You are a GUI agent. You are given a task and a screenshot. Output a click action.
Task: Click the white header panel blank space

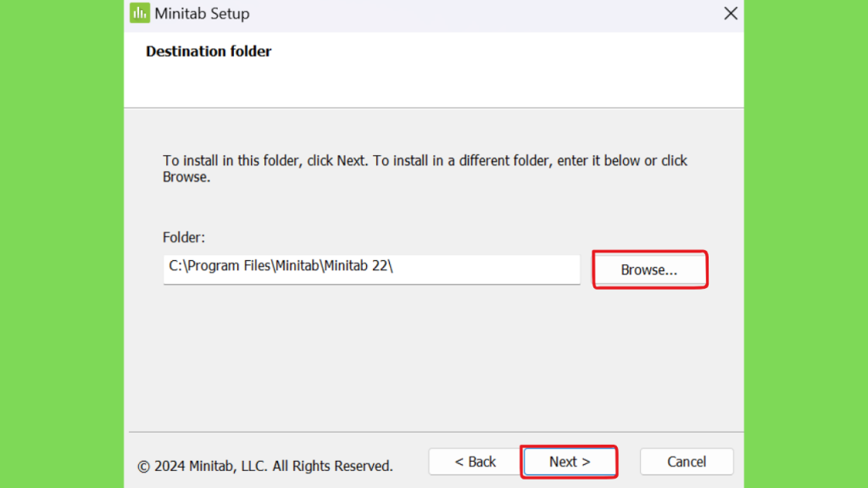point(498,72)
